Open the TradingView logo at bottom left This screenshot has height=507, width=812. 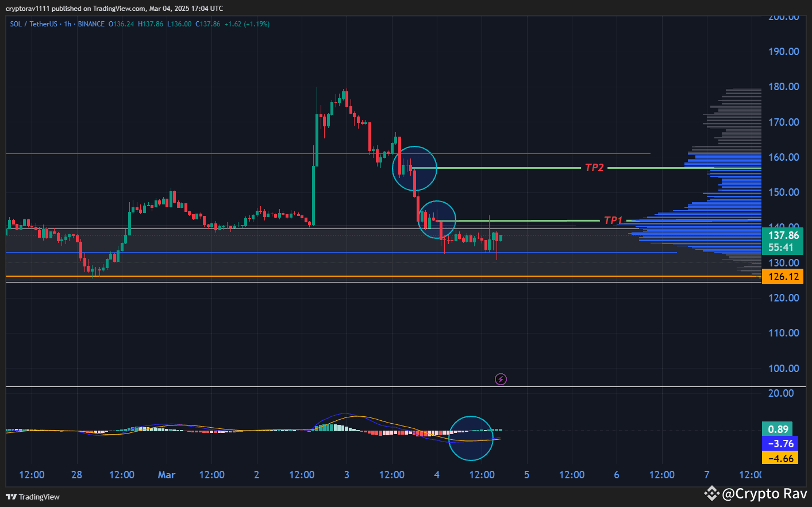point(33,497)
